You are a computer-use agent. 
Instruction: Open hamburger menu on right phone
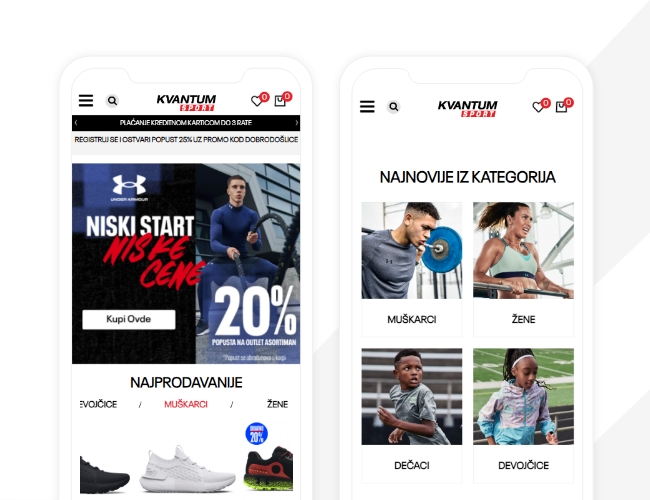pos(367,107)
